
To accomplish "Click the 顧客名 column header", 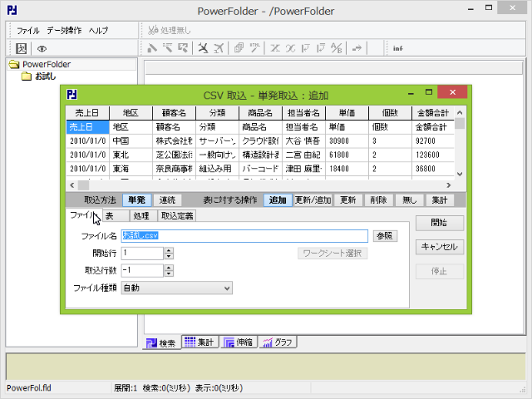I will point(174,113).
